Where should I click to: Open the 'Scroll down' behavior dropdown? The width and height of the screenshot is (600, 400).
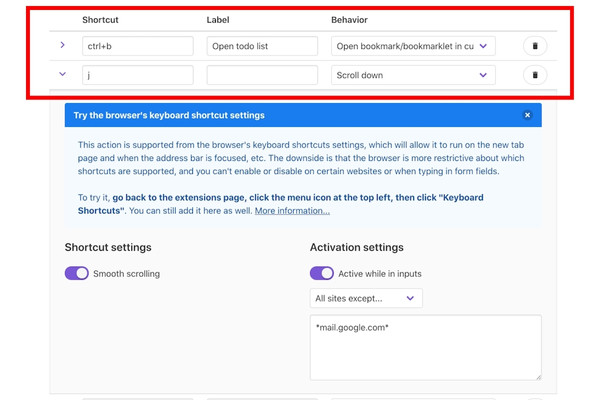click(x=413, y=75)
